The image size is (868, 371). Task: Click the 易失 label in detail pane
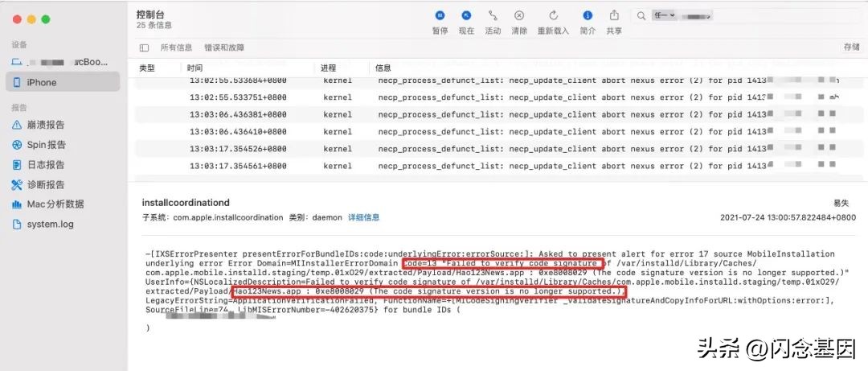pos(841,203)
